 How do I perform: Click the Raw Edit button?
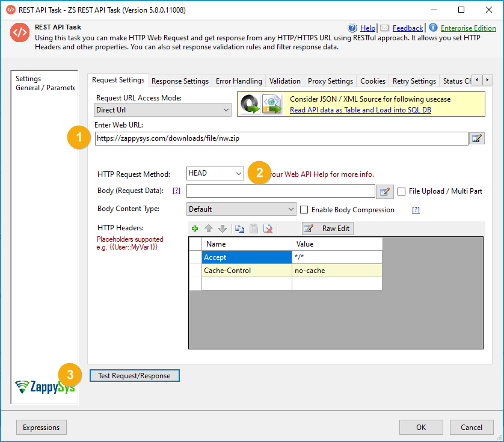(328, 229)
